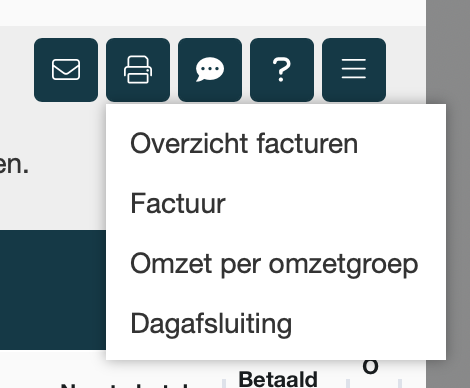Close the hamburger menu via its icon
Image resolution: width=470 pixels, height=388 pixels.
click(354, 70)
